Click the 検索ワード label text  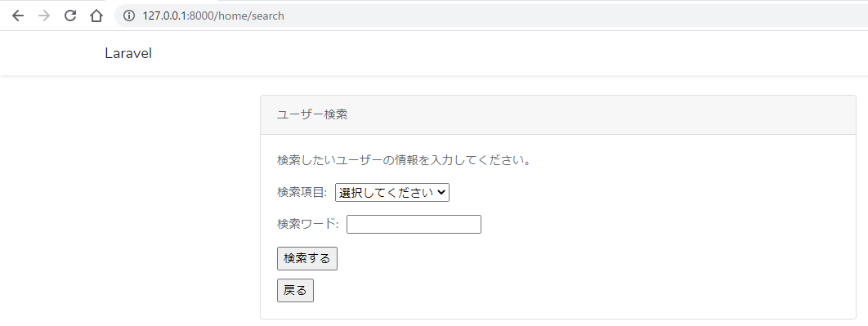[308, 224]
